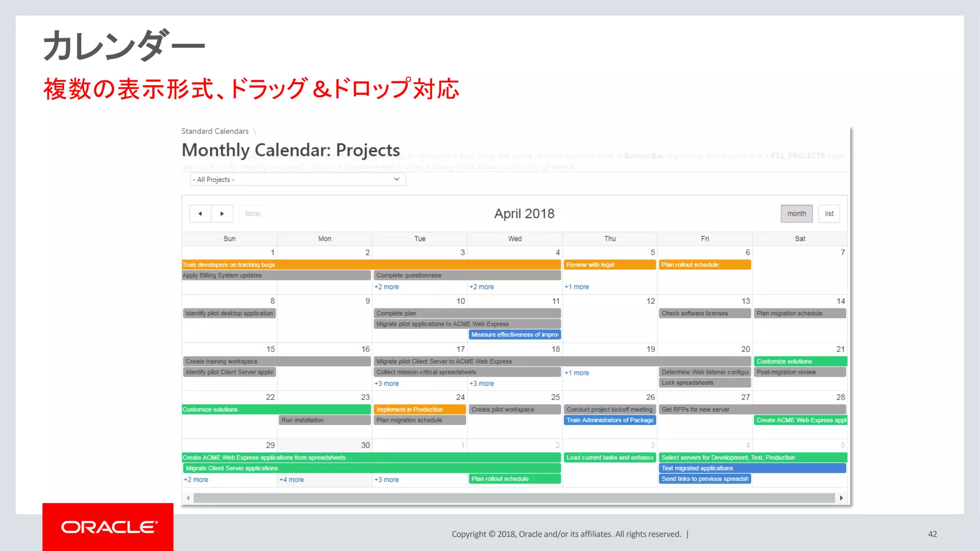Screen dimensions: 980x551
Task: Open Create pilot workspace event
Action: click(515, 409)
